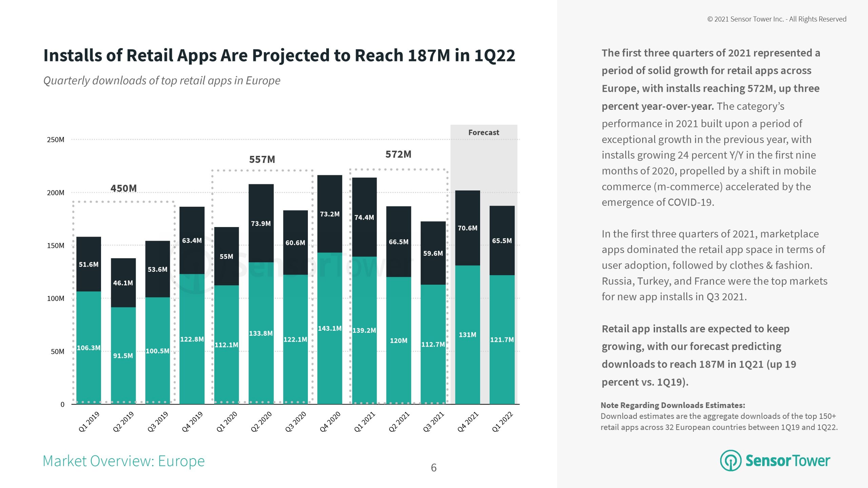Select the Q4 2020 dark bar segment 73.2M
Image resolution: width=868 pixels, height=488 pixels.
(x=330, y=214)
